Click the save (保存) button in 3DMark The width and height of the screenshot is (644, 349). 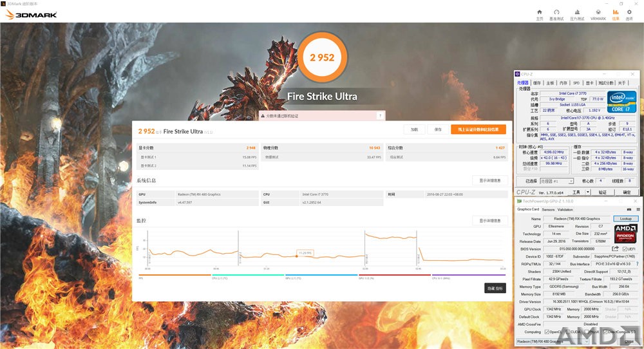click(x=438, y=129)
